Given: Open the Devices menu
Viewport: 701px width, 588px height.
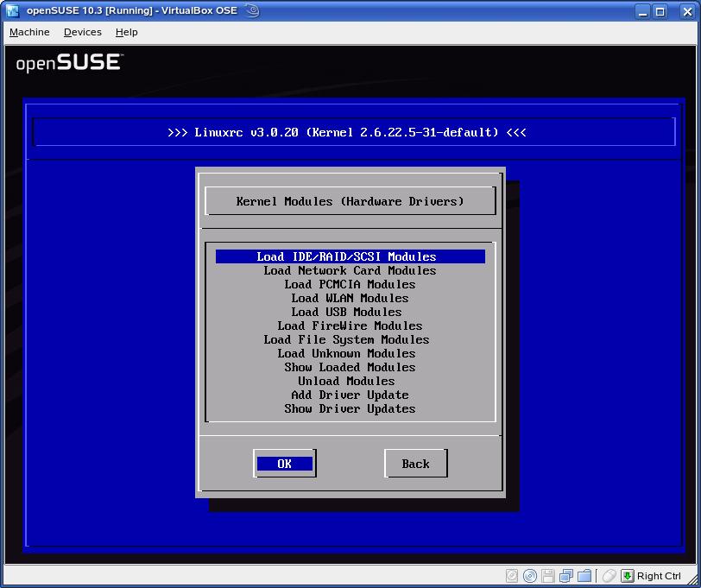Looking at the screenshot, I should [x=83, y=32].
